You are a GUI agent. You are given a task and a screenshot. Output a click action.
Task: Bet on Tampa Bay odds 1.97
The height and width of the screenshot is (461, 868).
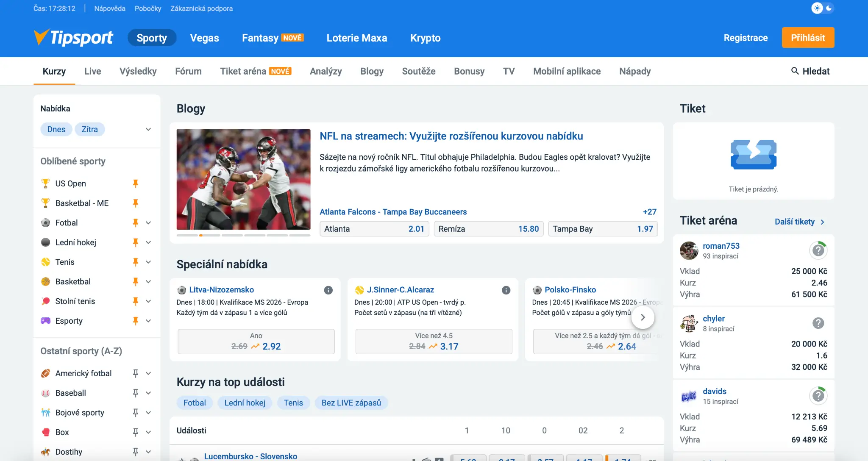(602, 229)
